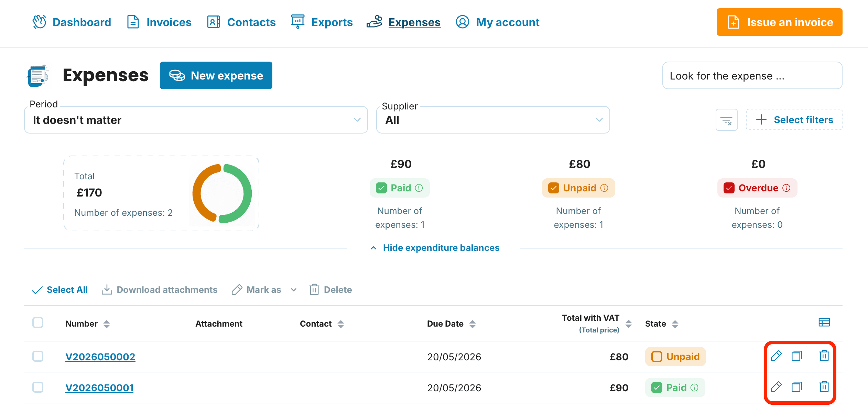Open the Invoices section
Viewport: 868px width, 413px height.
(x=159, y=22)
